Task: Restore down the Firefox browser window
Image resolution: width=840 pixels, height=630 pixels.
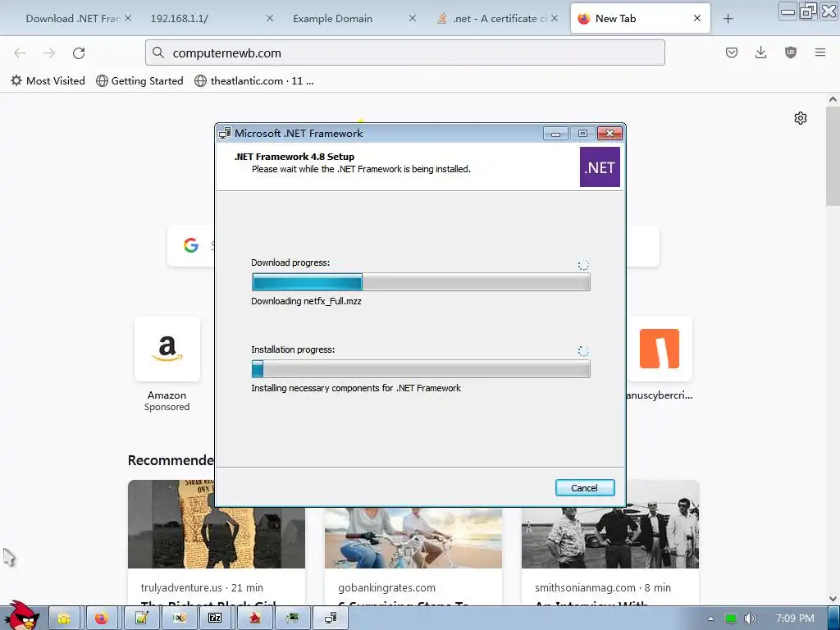Action: click(807, 11)
